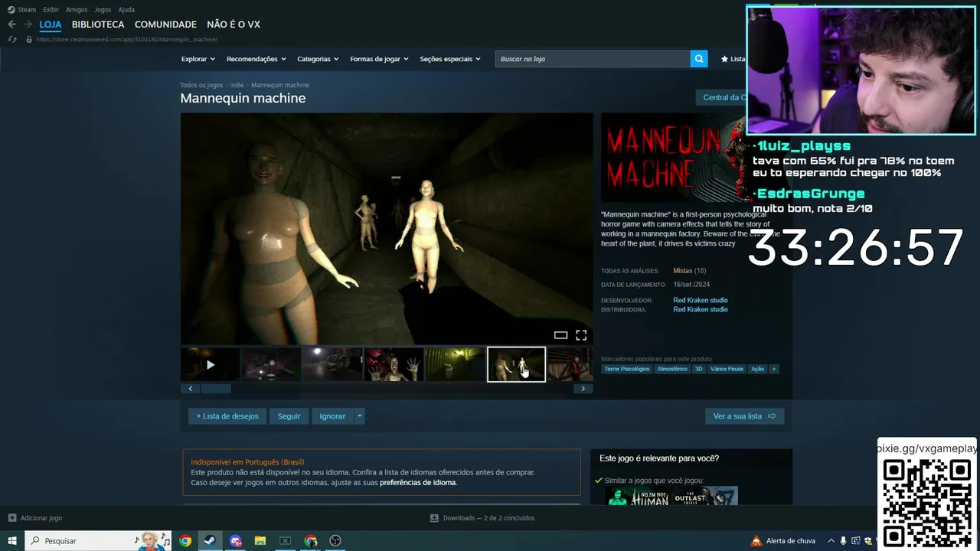Click the plus icon to add game
The width and height of the screenshot is (980, 551).
coord(12,518)
